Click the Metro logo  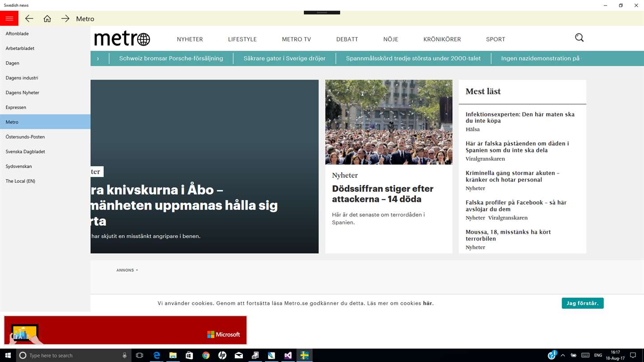pyautogui.click(x=122, y=39)
